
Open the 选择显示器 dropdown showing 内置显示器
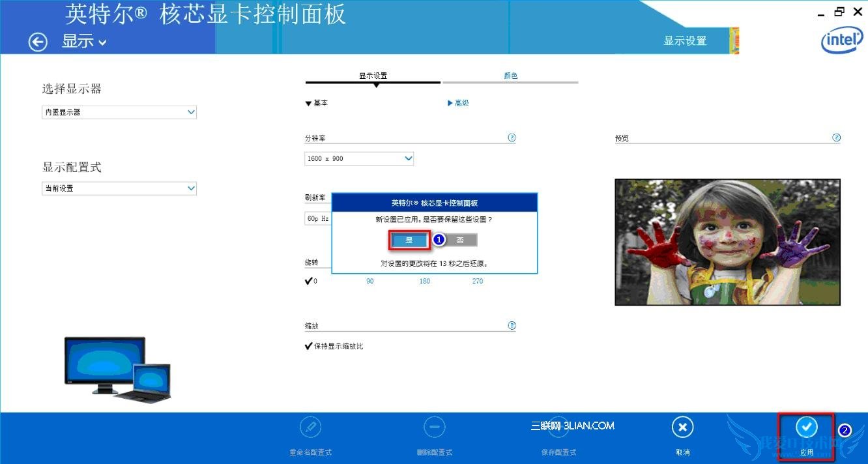(x=119, y=112)
